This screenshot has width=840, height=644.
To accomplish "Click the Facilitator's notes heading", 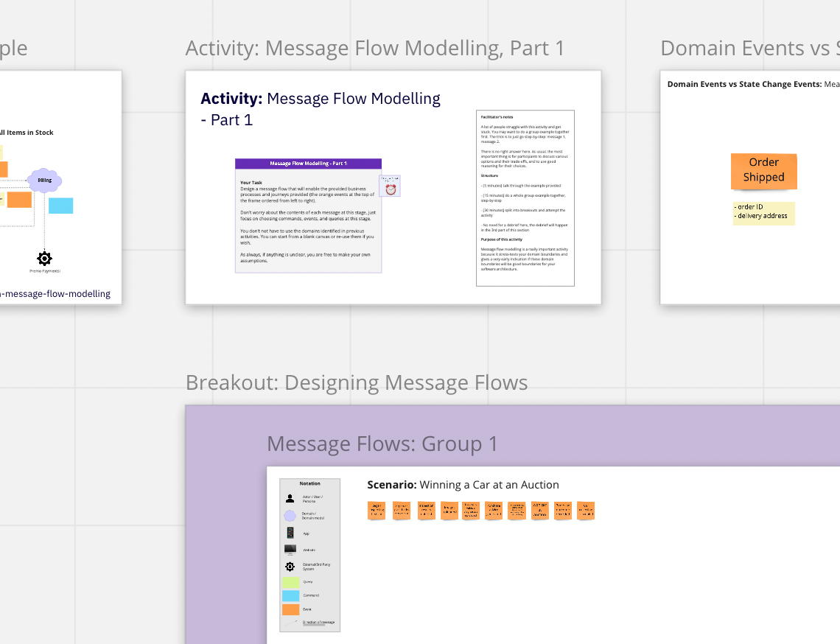I will click(497, 117).
